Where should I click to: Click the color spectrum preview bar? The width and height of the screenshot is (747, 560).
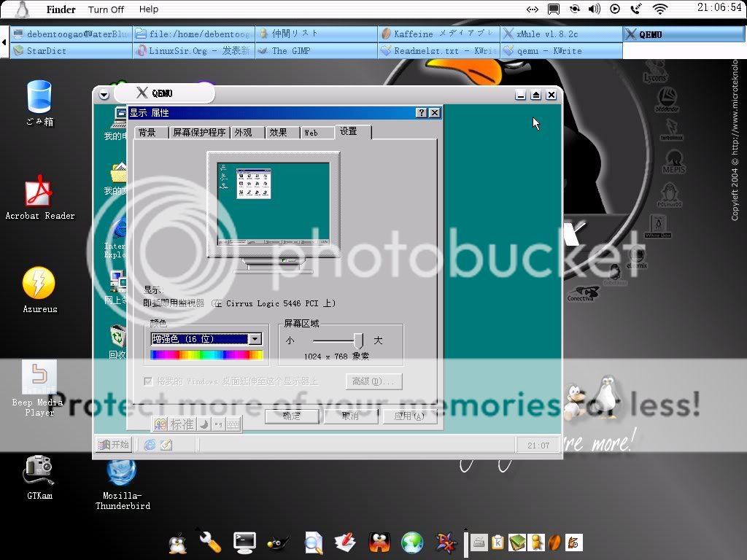pyautogui.click(x=206, y=355)
